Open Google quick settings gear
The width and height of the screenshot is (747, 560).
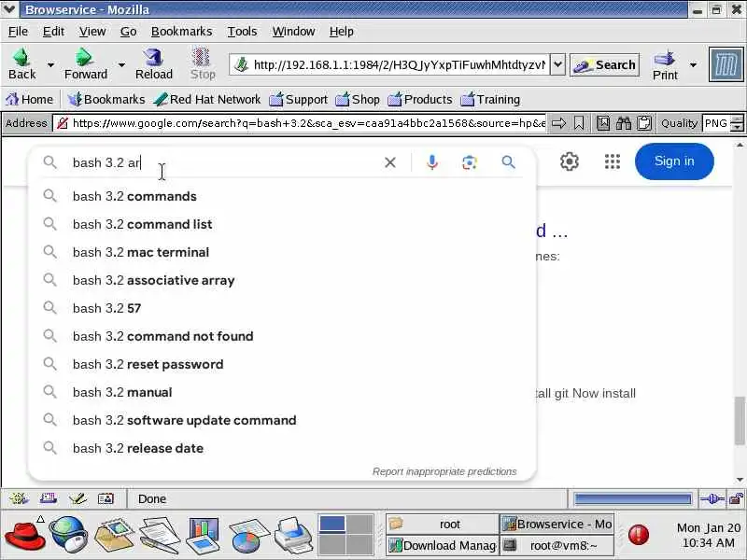pos(570,161)
